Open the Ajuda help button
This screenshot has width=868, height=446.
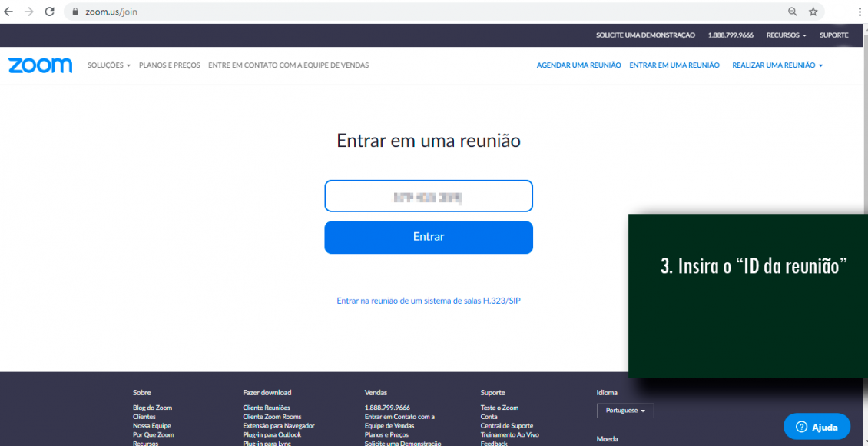tap(817, 427)
